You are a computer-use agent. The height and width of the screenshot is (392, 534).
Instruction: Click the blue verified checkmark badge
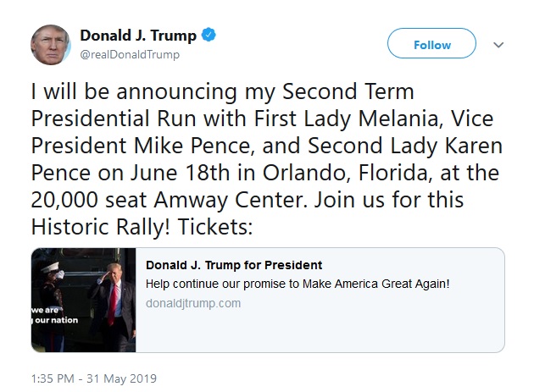coord(209,35)
